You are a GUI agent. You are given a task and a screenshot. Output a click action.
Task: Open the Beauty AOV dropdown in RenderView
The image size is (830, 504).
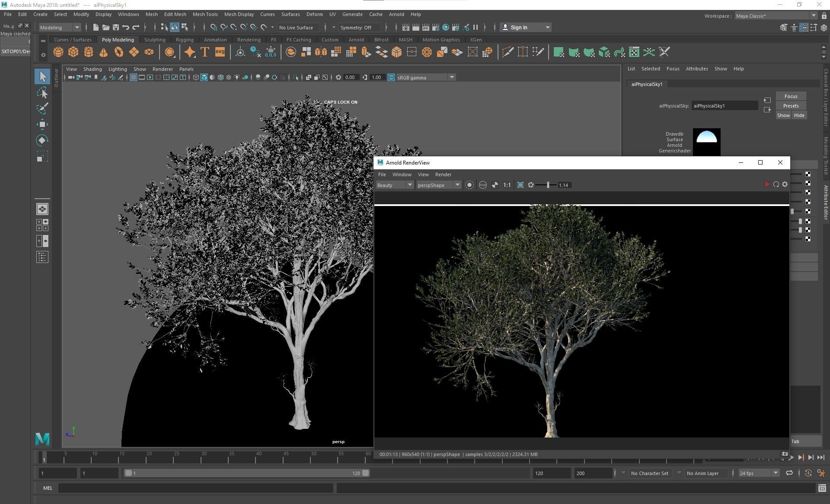[x=395, y=185]
